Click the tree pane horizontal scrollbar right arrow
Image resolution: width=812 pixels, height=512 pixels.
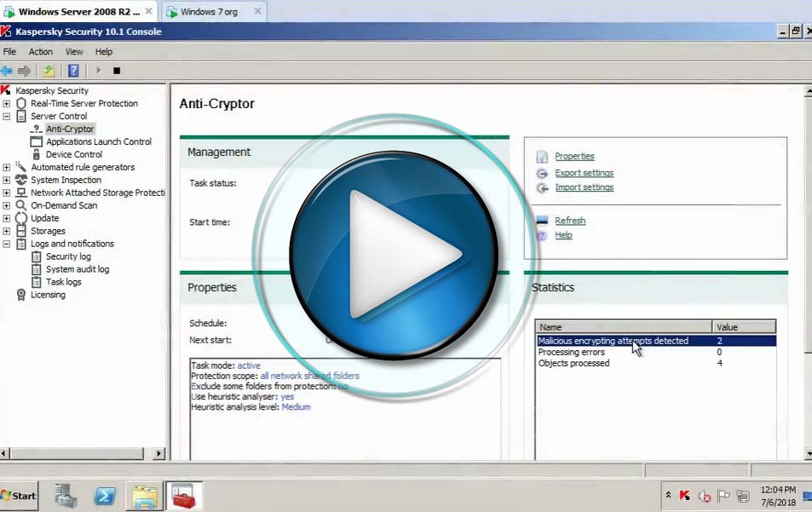coord(159,453)
